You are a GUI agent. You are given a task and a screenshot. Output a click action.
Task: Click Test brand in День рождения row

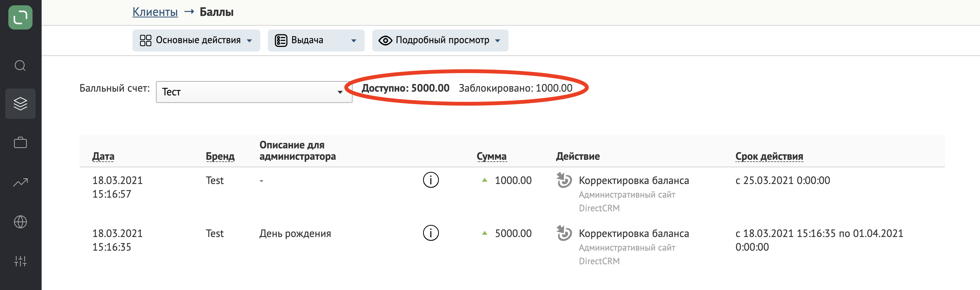215,233
